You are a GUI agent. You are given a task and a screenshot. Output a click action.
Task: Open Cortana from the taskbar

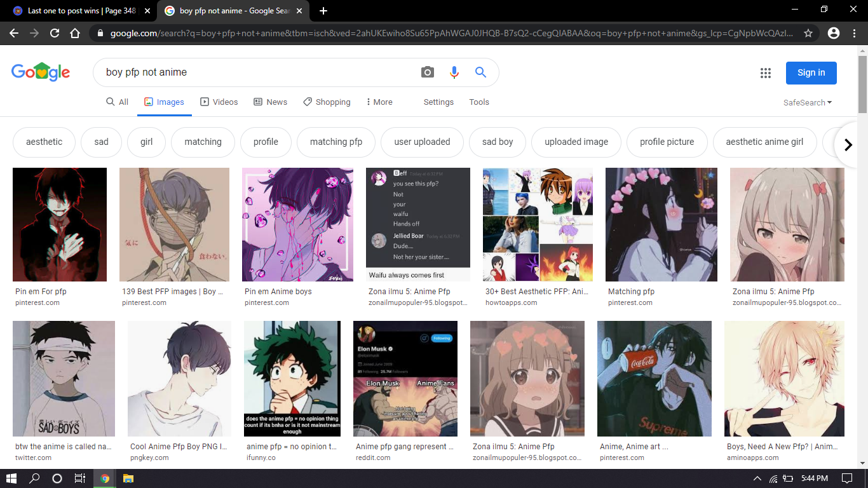tap(57, 478)
